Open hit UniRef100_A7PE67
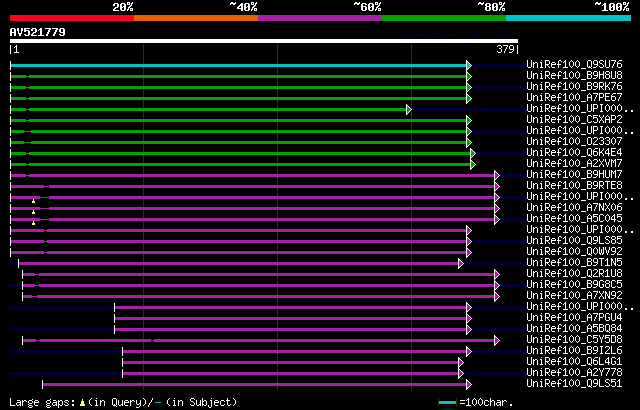This screenshot has height=410, width=640. 574,97
